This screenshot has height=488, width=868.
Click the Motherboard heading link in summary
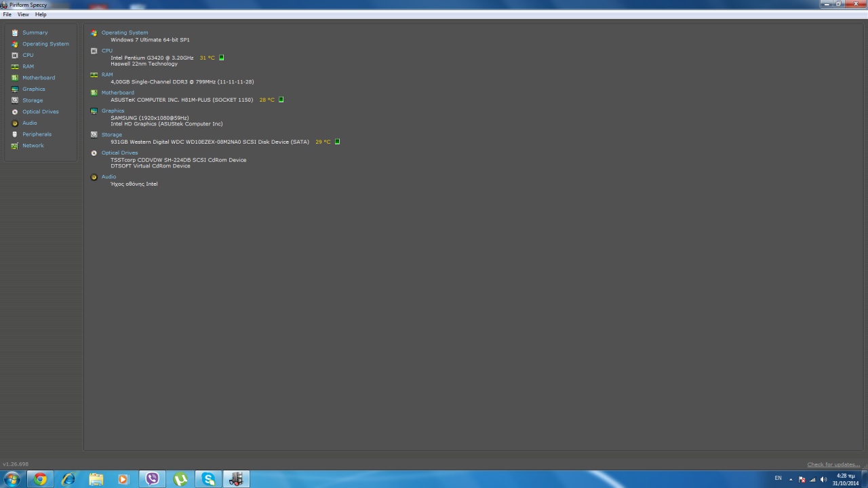coord(118,93)
